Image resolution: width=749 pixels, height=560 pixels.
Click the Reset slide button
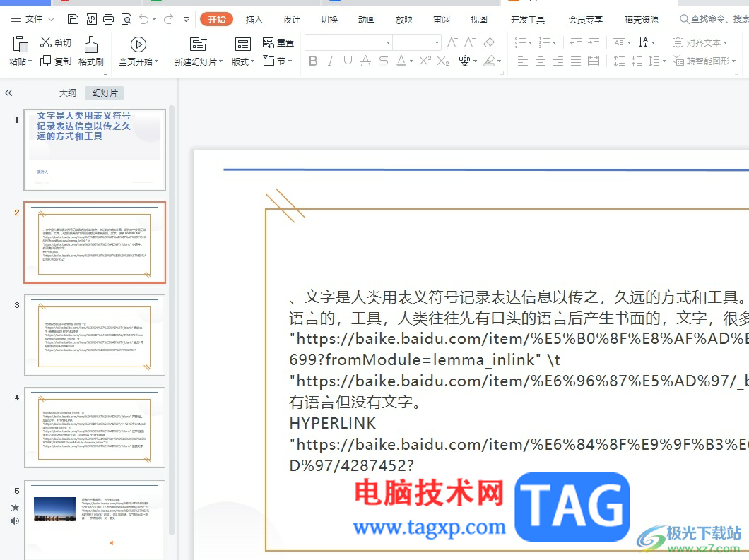pos(278,43)
